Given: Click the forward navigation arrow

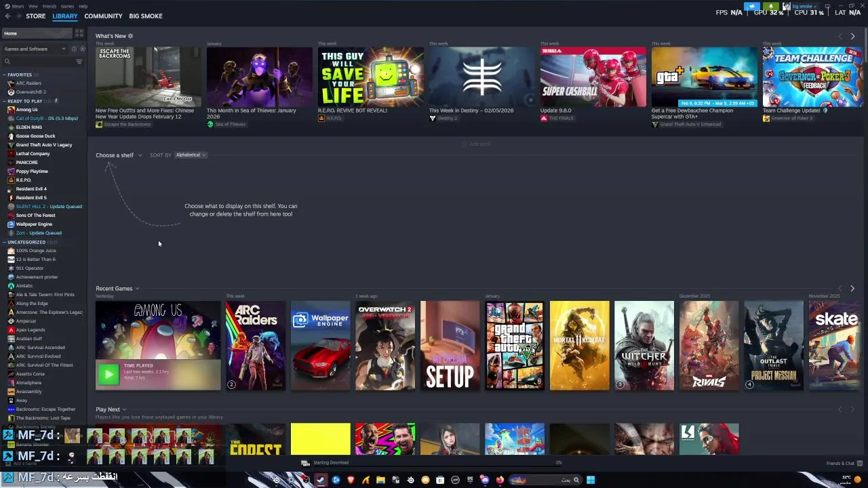Looking at the screenshot, I should pos(18,16).
